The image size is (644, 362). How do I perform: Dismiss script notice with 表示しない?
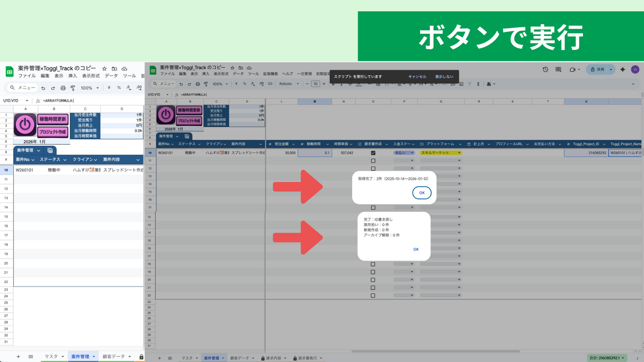(x=444, y=76)
